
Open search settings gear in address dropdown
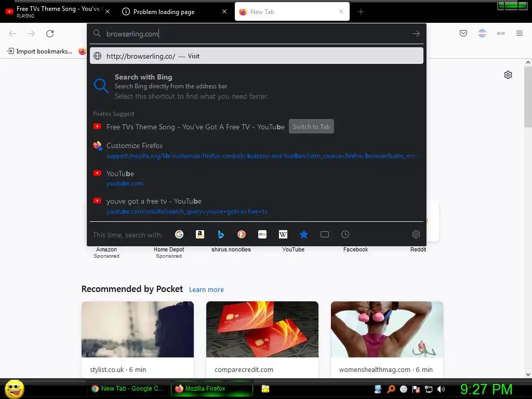pos(416,234)
